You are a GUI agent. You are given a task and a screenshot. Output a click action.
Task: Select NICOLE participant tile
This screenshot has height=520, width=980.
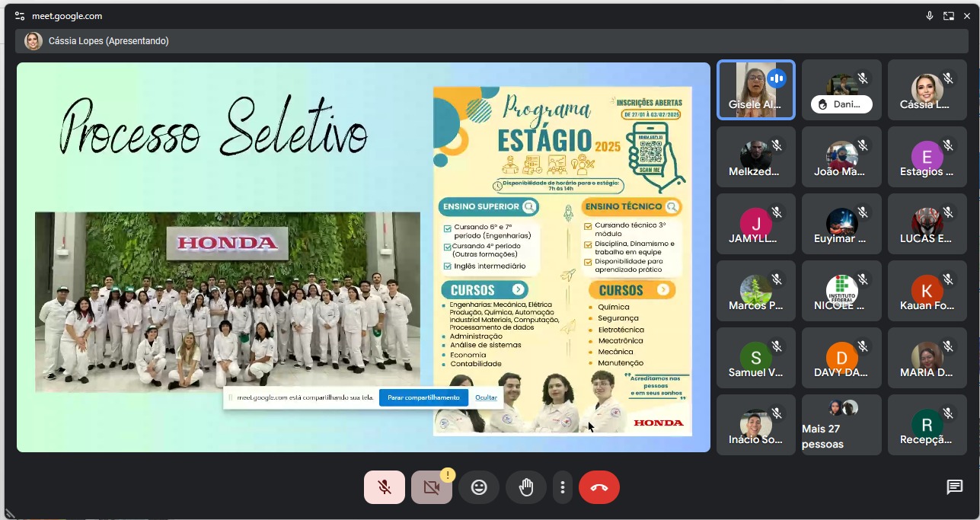point(841,291)
